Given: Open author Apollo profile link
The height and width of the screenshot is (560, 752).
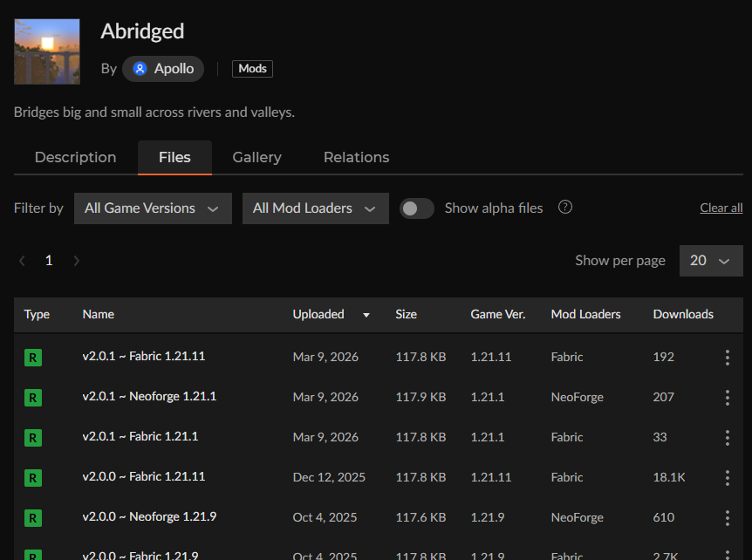Looking at the screenshot, I should point(164,69).
